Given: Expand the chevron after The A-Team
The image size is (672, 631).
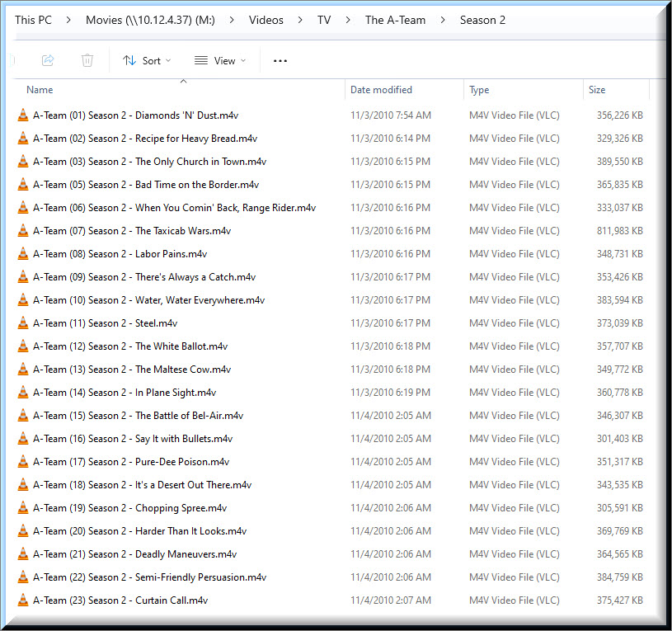Looking at the screenshot, I should coord(443,20).
